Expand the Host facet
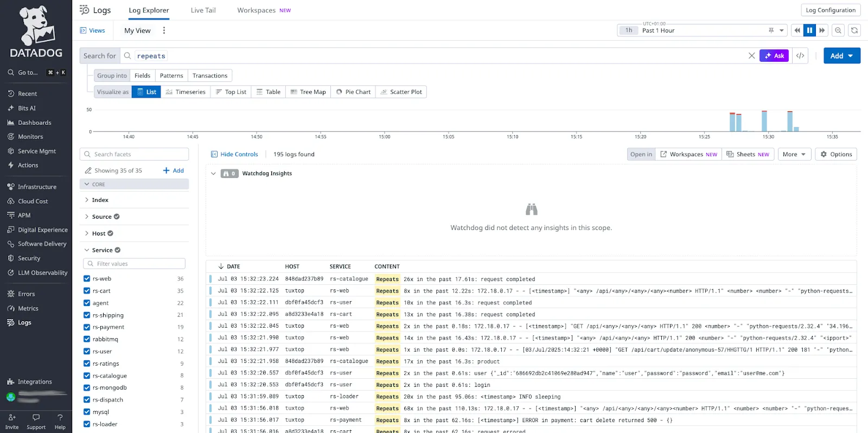This screenshot has width=868, height=433. pos(87,233)
